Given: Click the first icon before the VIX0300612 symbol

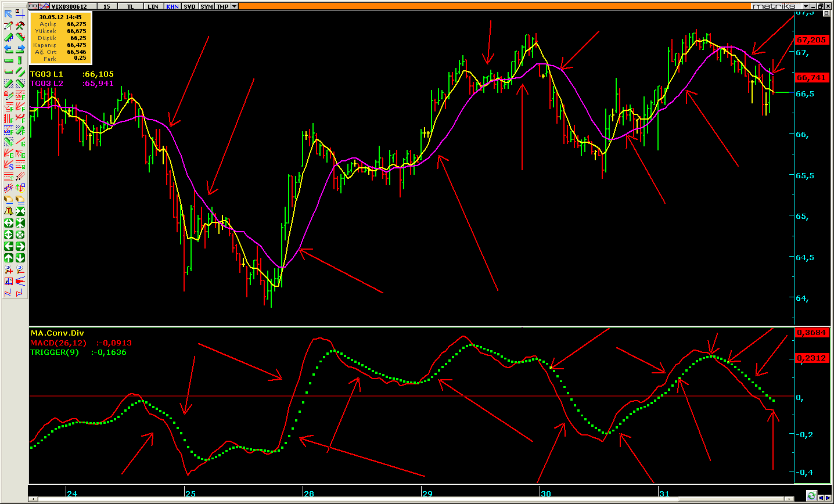Looking at the screenshot, I should (33, 6).
